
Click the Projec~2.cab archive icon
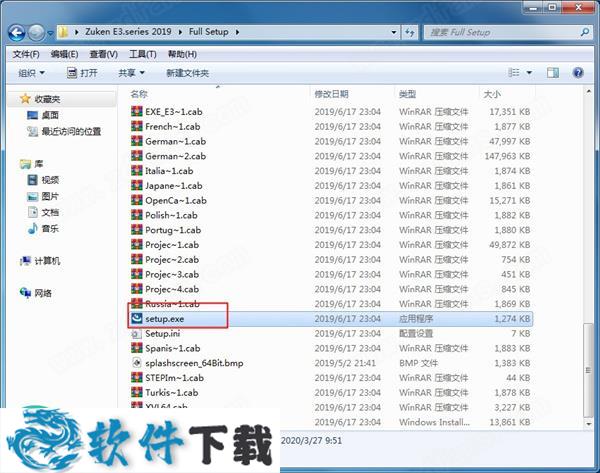coord(137,259)
